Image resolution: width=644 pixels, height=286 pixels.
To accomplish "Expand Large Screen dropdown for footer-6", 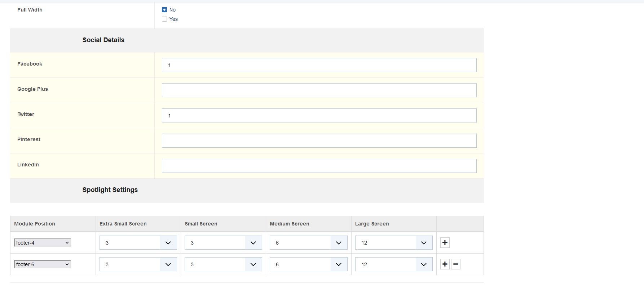I will 394,264.
